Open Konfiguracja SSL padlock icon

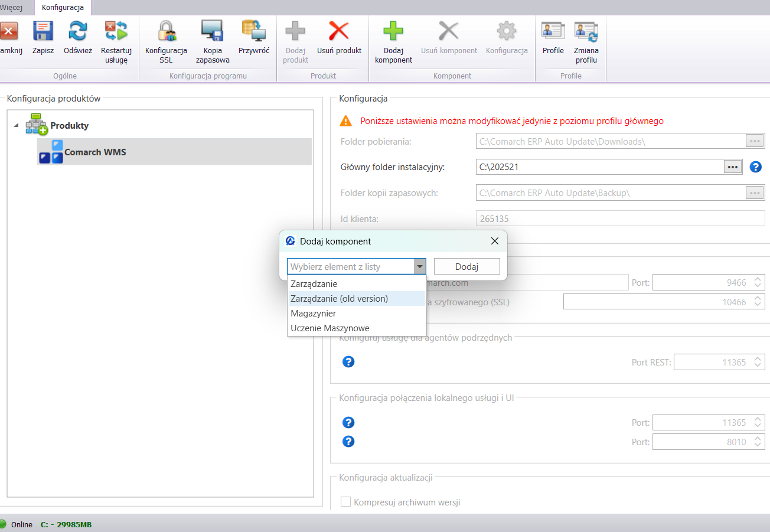pos(166,31)
